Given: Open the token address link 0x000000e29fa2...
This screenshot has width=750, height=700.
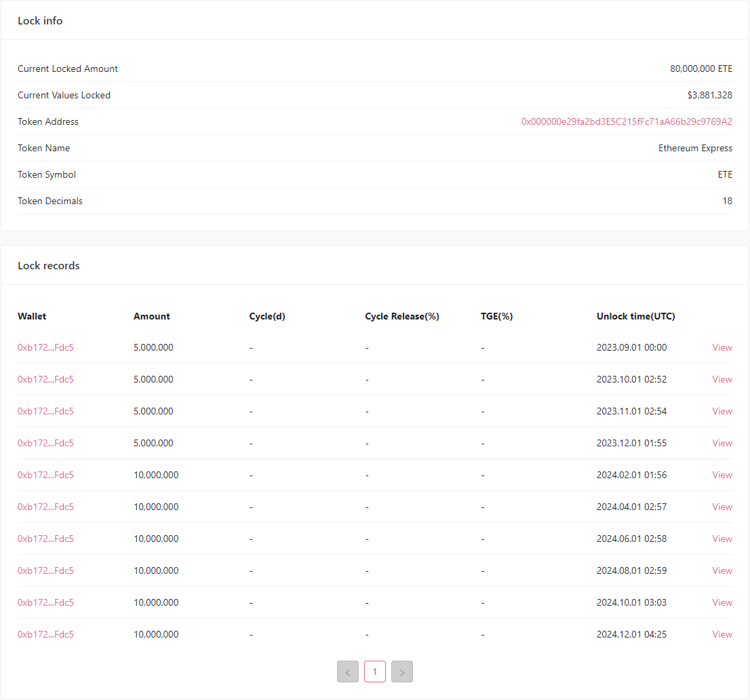Looking at the screenshot, I should (x=627, y=121).
